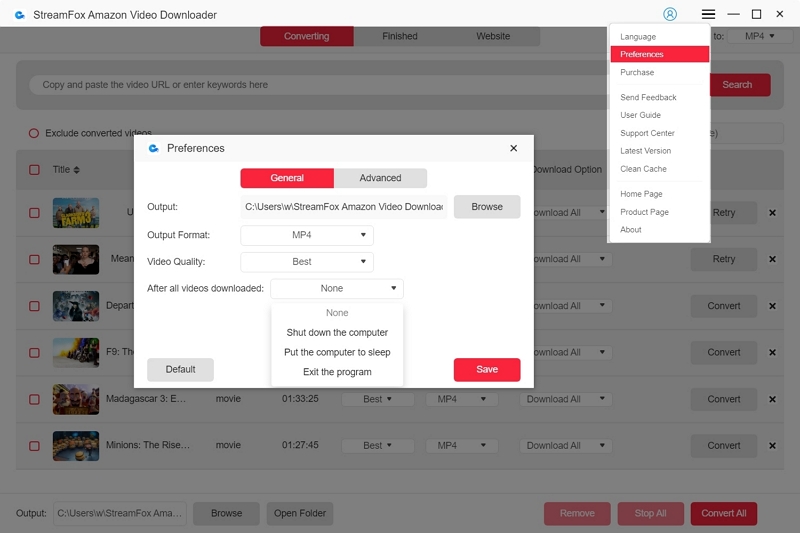Viewport: 800px width, 533px height.
Task: Select Preferences in the menu
Action: pos(660,54)
